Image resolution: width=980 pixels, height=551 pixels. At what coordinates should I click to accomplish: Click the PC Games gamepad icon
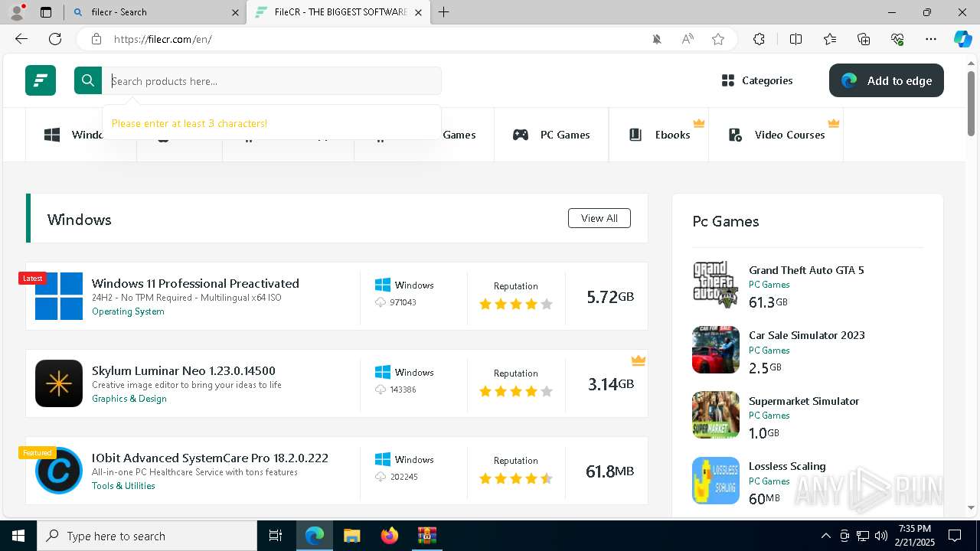[x=521, y=135]
